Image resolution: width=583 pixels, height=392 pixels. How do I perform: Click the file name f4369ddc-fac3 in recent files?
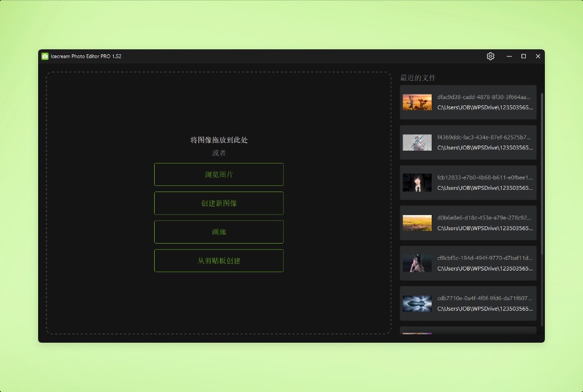pos(484,137)
